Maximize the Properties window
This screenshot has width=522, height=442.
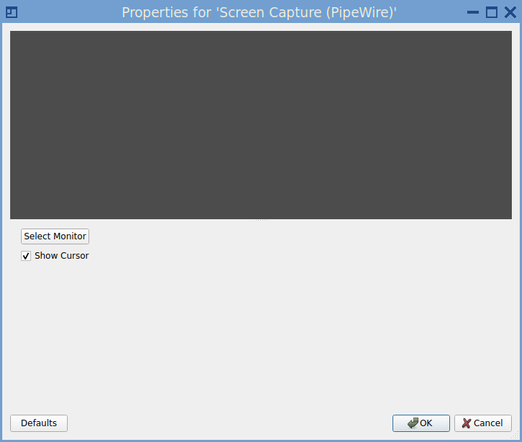click(492, 13)
